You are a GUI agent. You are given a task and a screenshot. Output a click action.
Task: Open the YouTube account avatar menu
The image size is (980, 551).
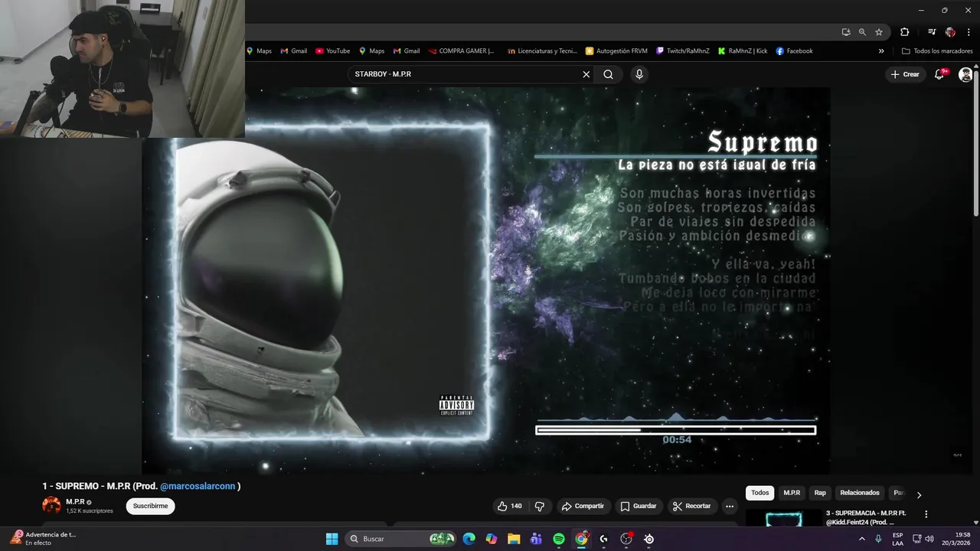coord(966,74)
